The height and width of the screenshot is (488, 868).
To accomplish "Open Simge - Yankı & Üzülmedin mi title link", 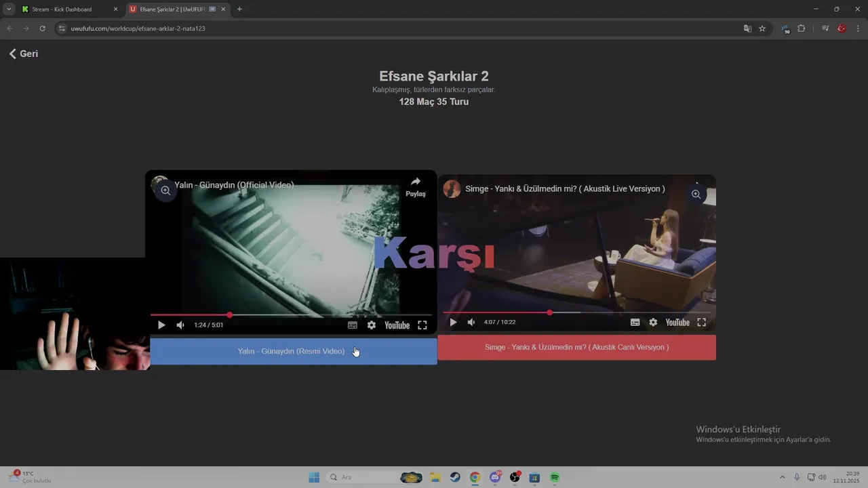I will click(565, 189).
